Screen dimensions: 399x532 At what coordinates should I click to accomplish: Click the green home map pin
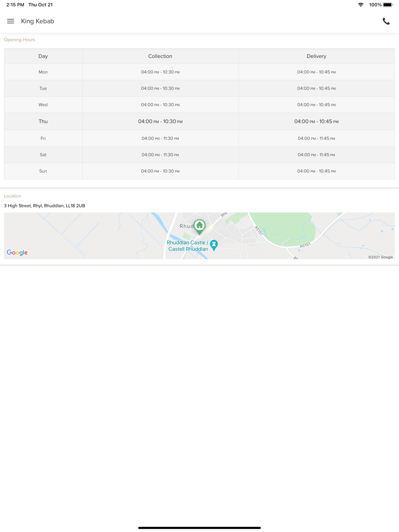[x=199, y=226]
